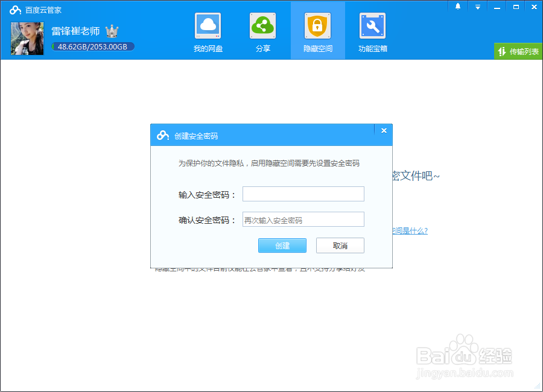Click the storage usage bar 48.62GB/2053.00GB
This screenshot has width=543, height=392.
pos(93,47)
